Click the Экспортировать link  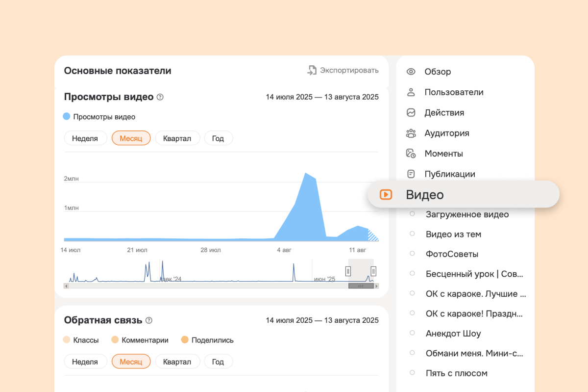pyautogui.click(x=349, y=71)
